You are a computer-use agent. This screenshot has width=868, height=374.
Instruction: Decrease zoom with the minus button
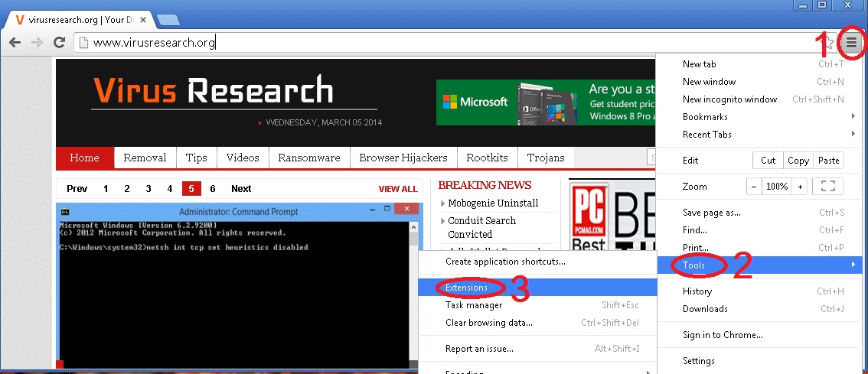coord(754,186)
